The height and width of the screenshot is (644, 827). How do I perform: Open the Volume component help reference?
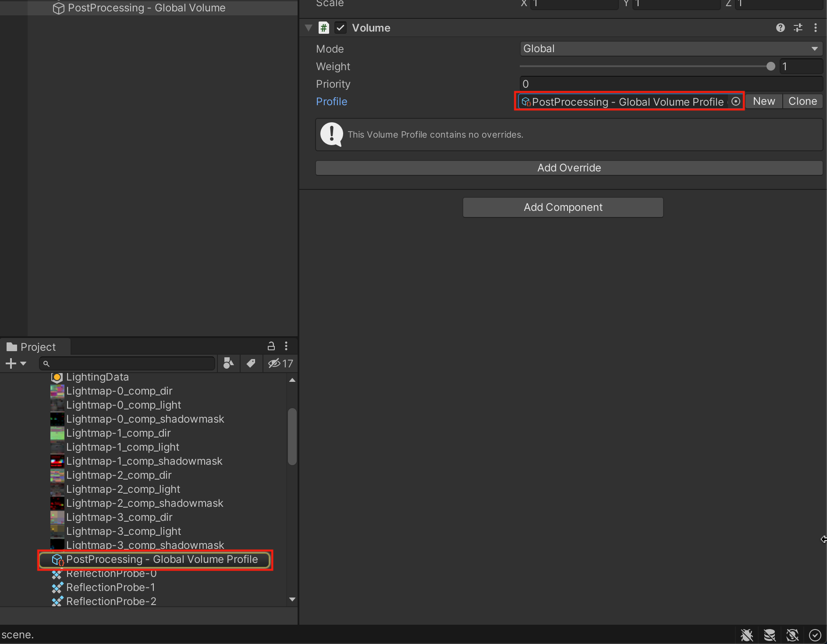(x=780, y=28)
